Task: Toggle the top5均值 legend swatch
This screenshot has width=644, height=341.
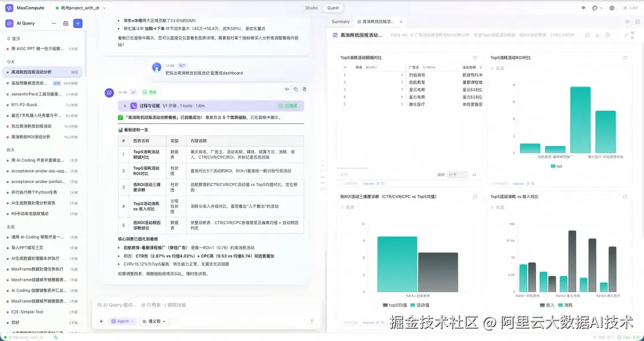Action: pos(385,305)
